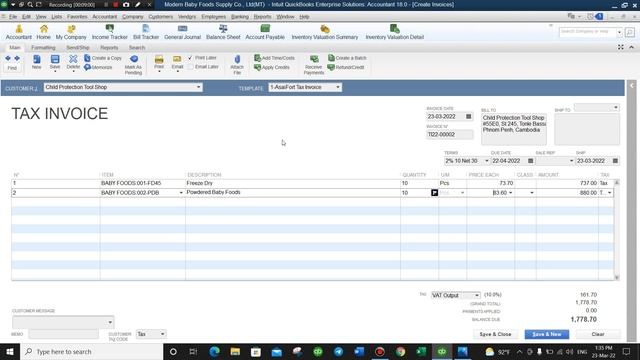Switch to the Formatting tab
640x360 pixels.
(43, 48)
